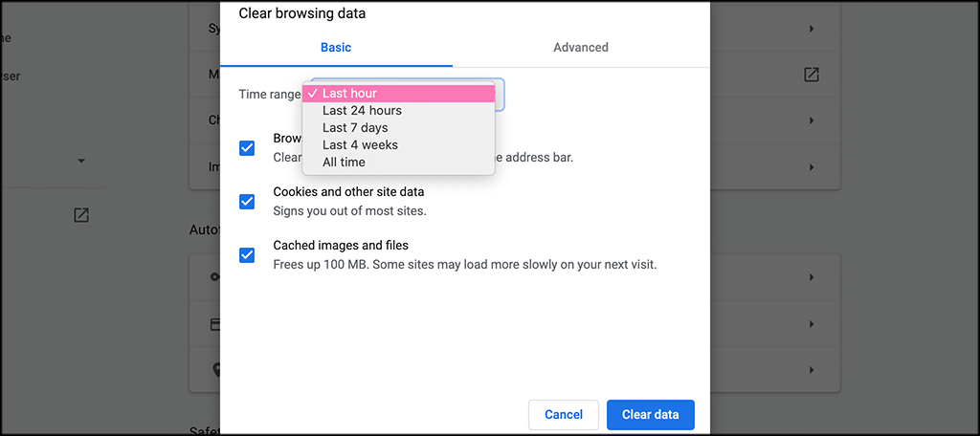Click the payment card icon row
The image size is (980, 436).
pyautogui.click(x=215, y=324)
